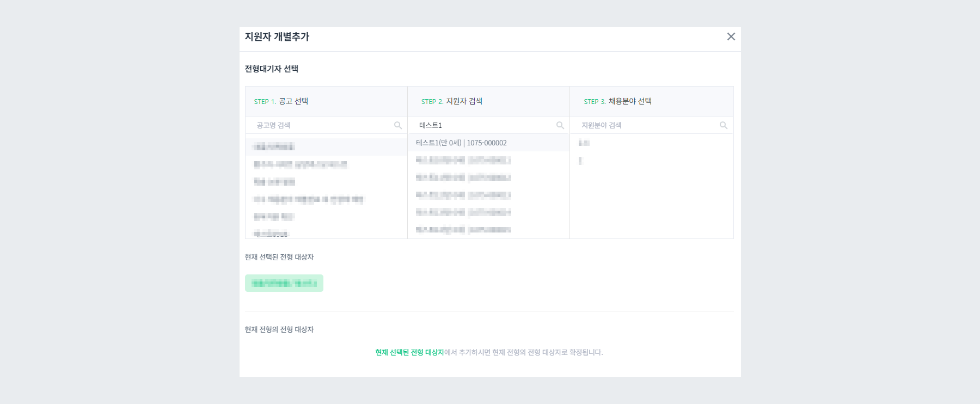Click the X icon to close 지원자 개별추가
This screenshot has width=980, height=404.
[x=732, y=37]
